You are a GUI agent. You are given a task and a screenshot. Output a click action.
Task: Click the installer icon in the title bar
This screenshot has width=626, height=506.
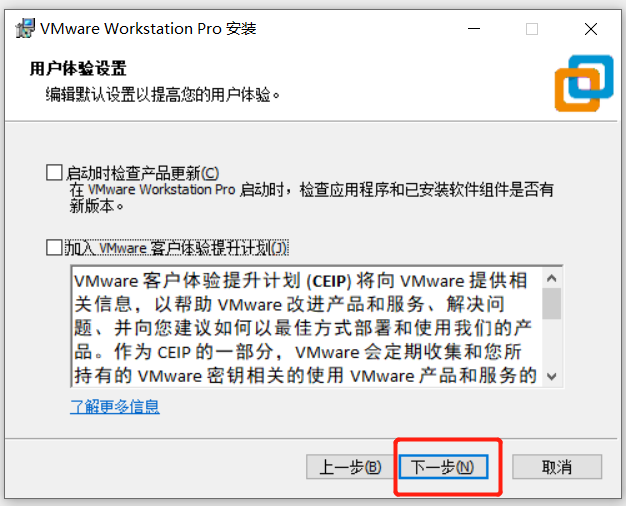(x=25, y=28)
